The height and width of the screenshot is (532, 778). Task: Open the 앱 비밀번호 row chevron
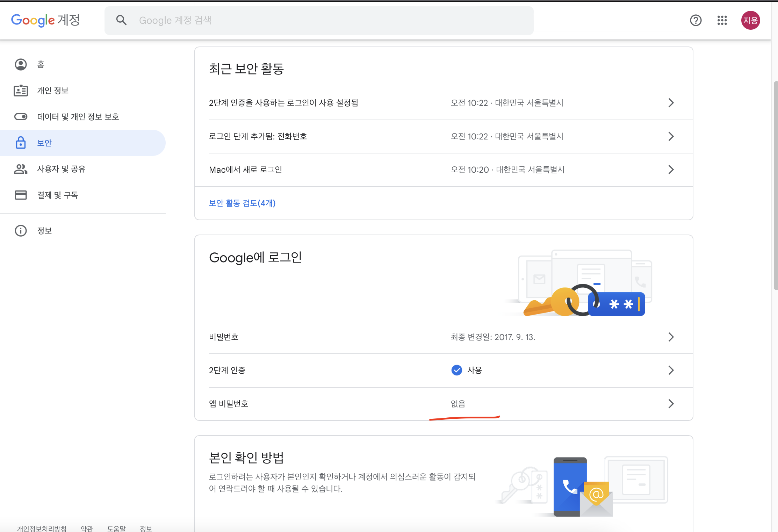(x=671, y=404)
